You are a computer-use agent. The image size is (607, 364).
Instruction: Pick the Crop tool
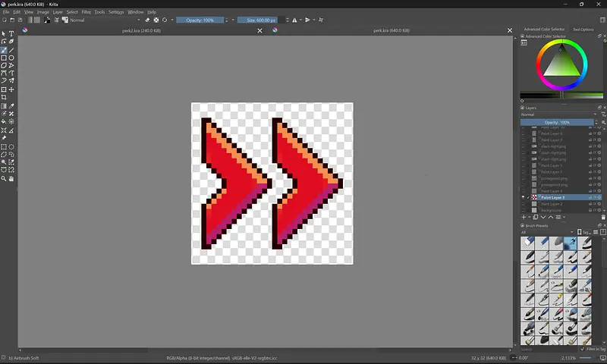[4, 97]
